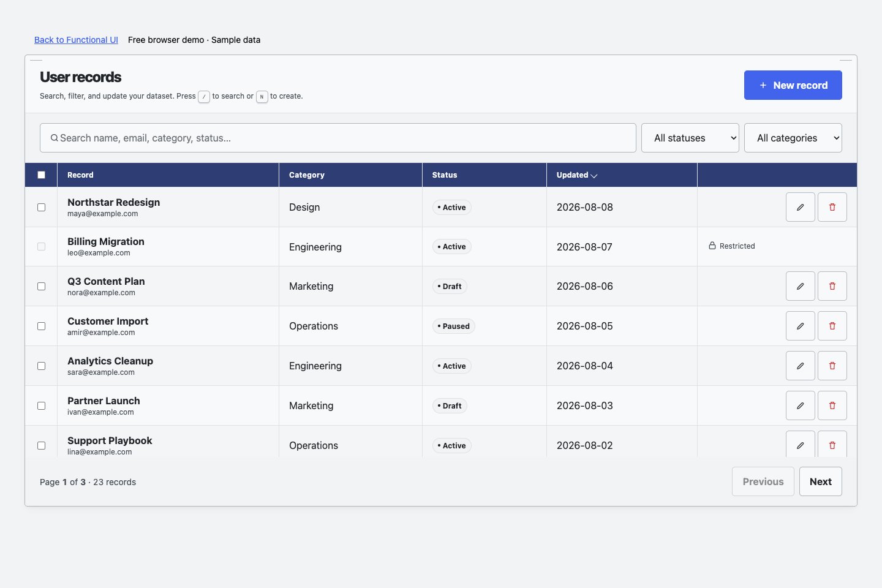Click the Paused status badge

454,326
